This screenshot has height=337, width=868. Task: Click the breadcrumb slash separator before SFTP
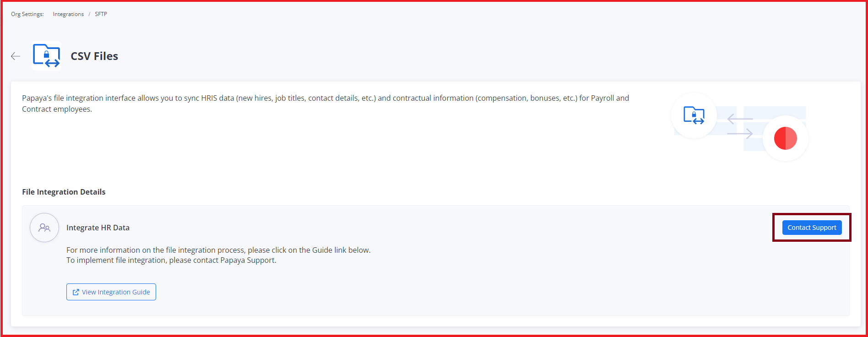(x=89, y=14)
